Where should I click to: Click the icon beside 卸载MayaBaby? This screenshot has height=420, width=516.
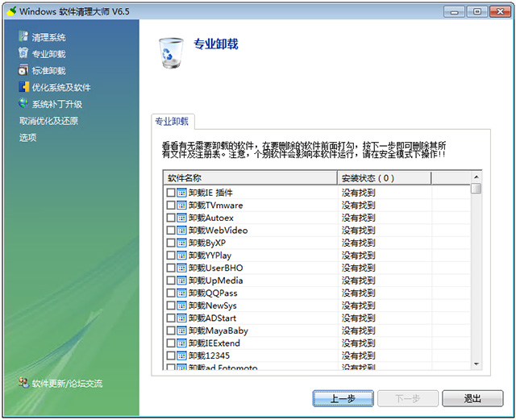point(181,331)
